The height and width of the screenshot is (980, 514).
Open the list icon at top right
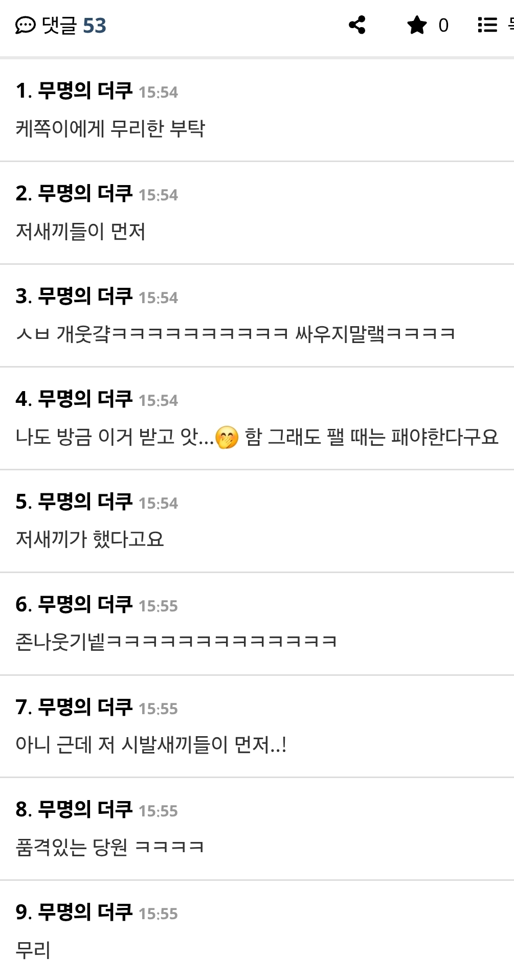(487, 25)
